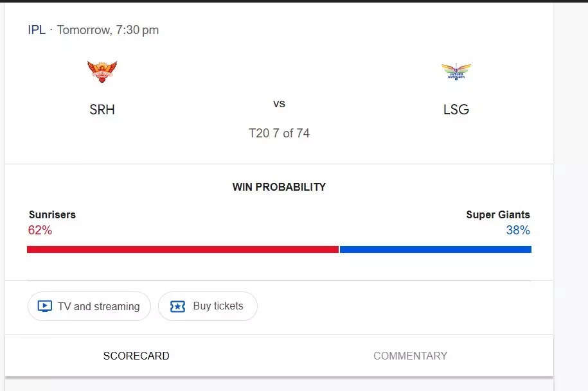Click the red Sunrisers probability bar
This screenshot has height=391, width=588.
click(x=183, y=249)
